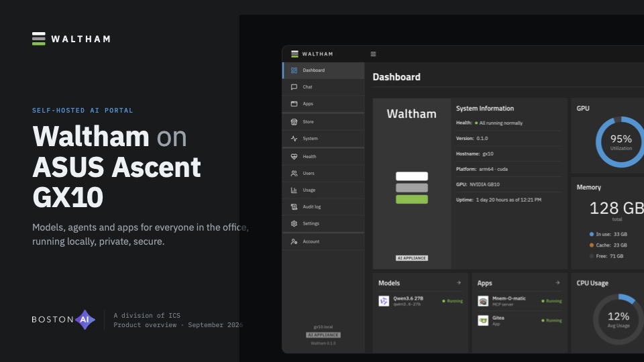Viewport: 644px width, 362px height.
Task: Click the Boston AI diamond logo
Action: pos(85,320)
